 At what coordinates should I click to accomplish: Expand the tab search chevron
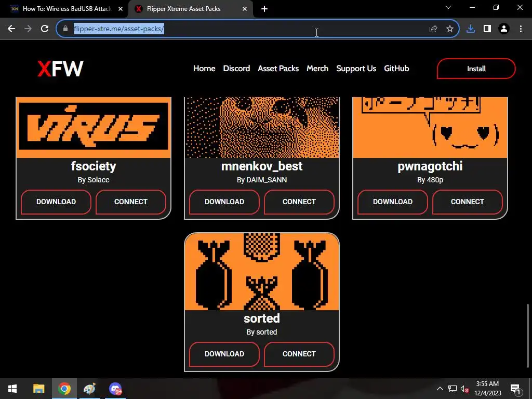448,7
